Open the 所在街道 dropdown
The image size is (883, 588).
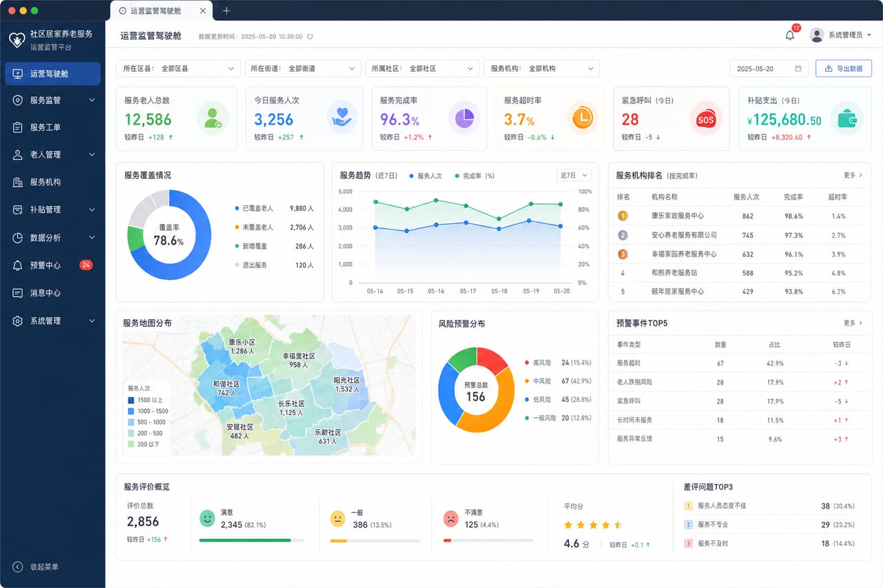303,69
